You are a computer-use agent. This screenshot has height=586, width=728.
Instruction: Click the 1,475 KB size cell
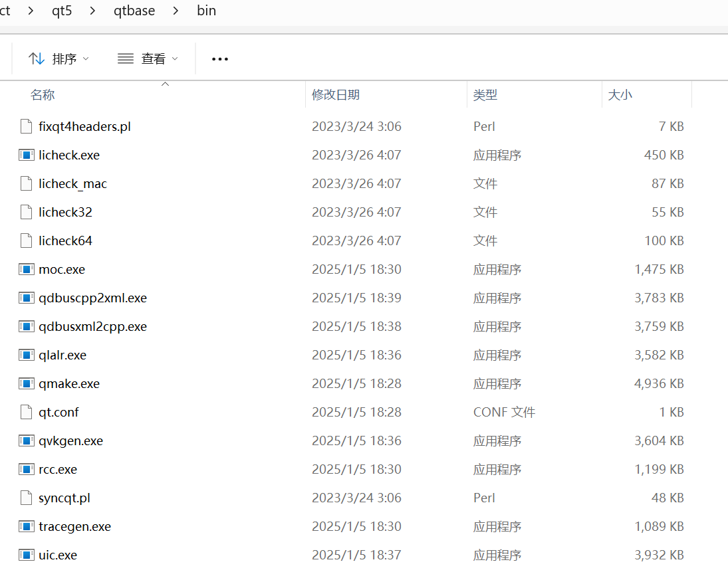659,269
